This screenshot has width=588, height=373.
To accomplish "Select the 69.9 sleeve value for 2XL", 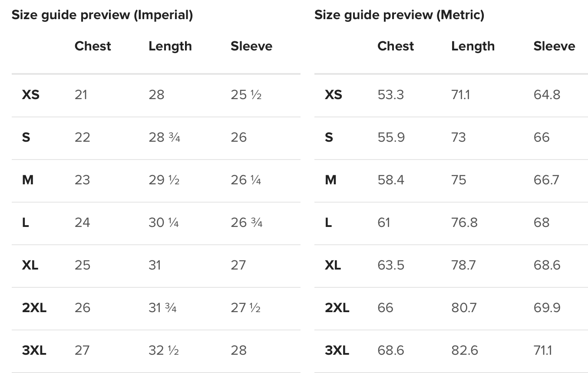I will pyautogui.click(x=547, y=308).
